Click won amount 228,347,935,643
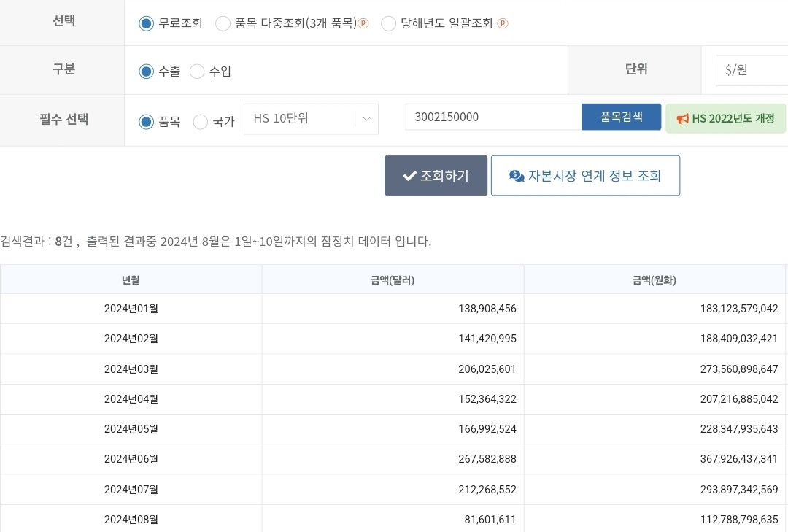This screenshot has height=532, width=788. click(x=738, y=429)
